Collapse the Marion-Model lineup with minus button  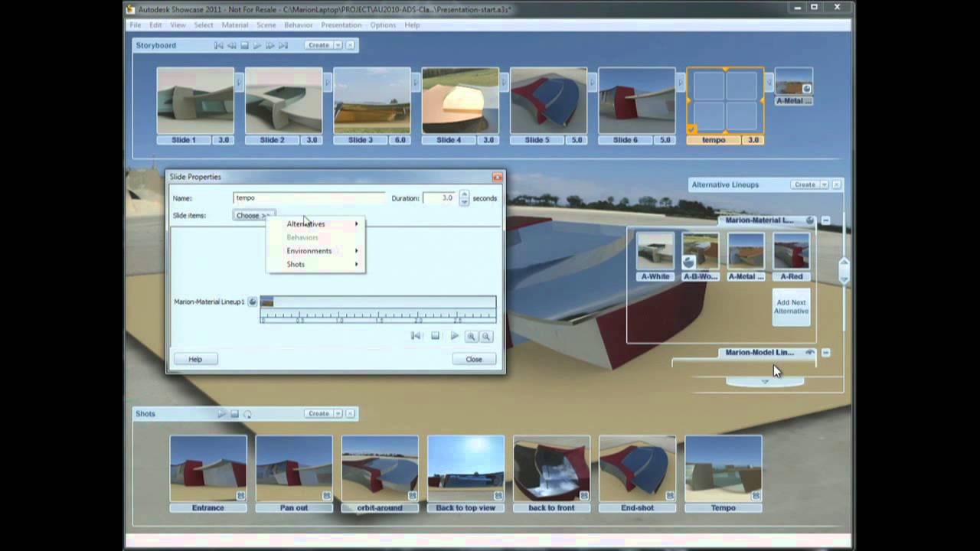click(826, 353)
